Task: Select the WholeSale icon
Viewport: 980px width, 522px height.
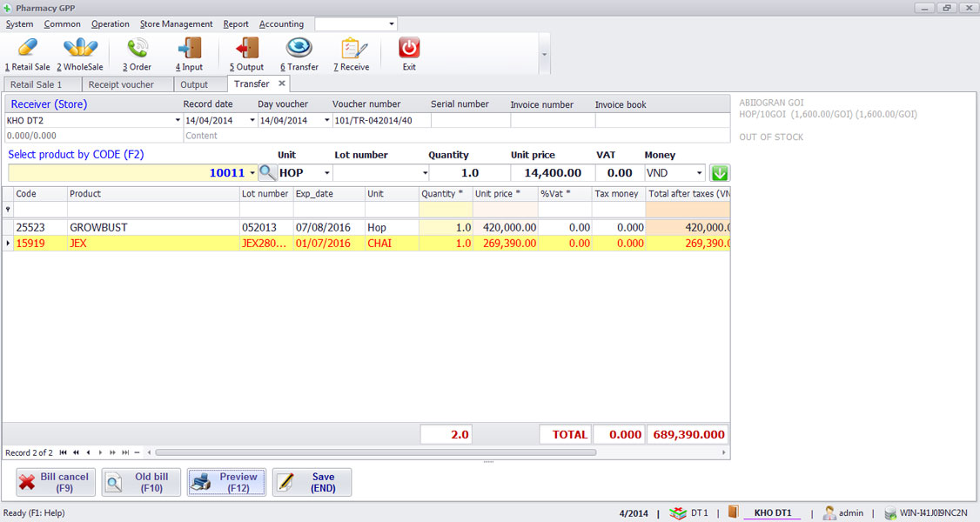Action: [x=79, y=52]
